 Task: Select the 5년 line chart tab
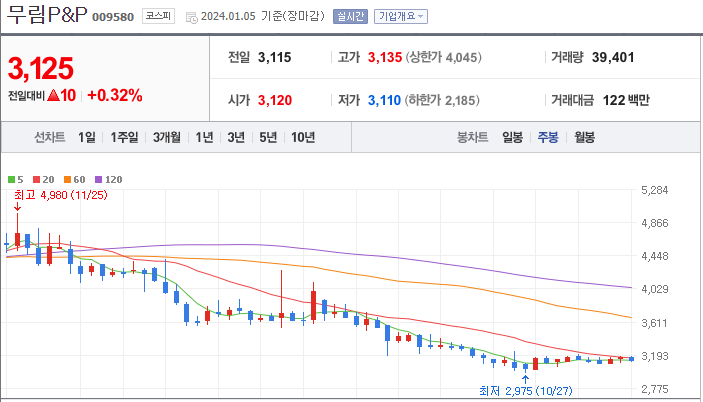click(268, 137)
